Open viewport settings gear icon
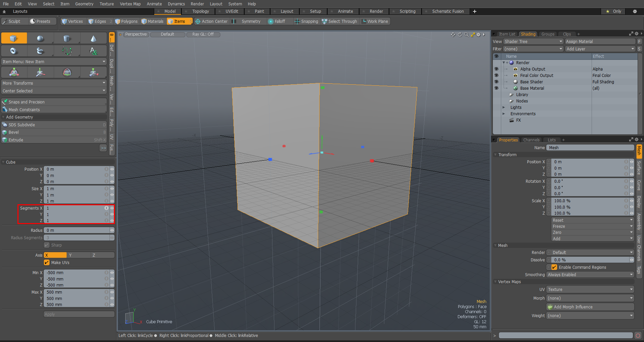 [478, 34]
